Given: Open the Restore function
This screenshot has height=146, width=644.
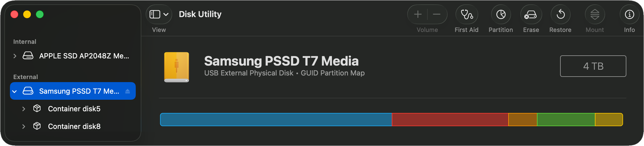Looking at the screenshot, I should [560, 15].
